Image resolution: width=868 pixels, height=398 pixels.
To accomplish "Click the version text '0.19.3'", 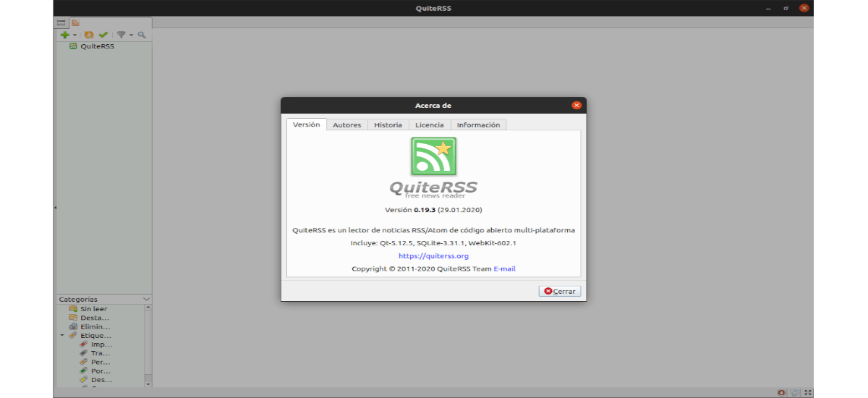I will pyautogui.click(x=425, y=210).
